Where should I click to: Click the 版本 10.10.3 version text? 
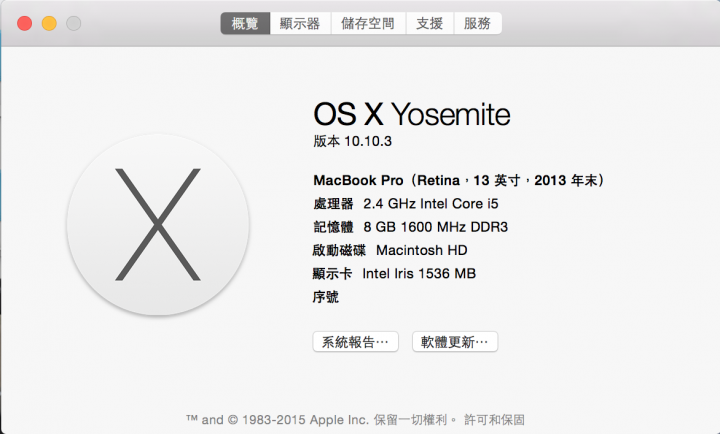(353, 141)
